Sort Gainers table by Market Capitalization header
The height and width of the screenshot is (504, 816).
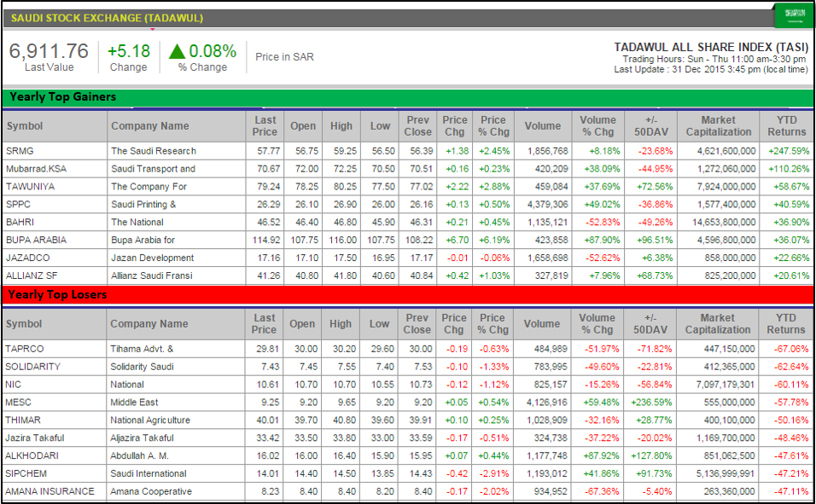click(718, 126)
